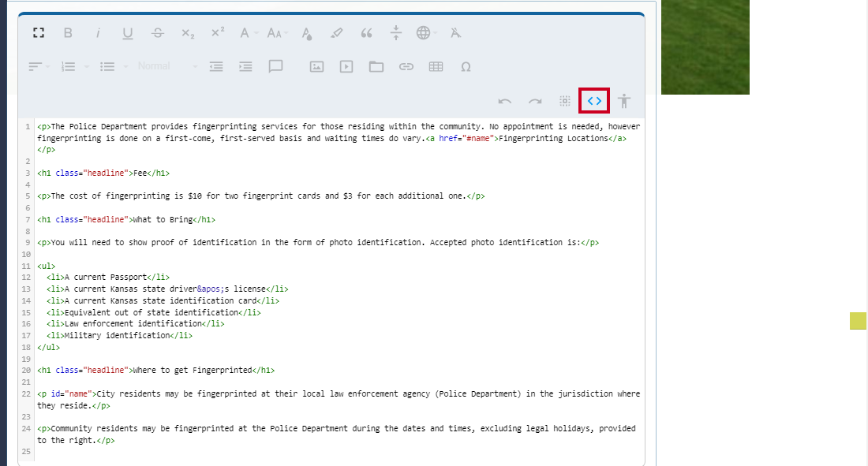Click 'Law enforcement identification' list item line
This screenshot has width=868, height=466.
click(x=136, y=324)
